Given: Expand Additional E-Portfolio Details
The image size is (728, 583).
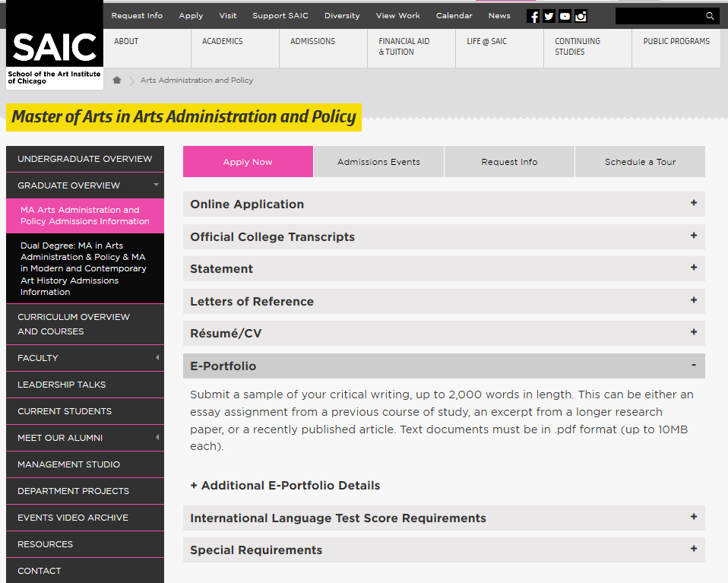Looking at the screenshot, I should point(285,486).
